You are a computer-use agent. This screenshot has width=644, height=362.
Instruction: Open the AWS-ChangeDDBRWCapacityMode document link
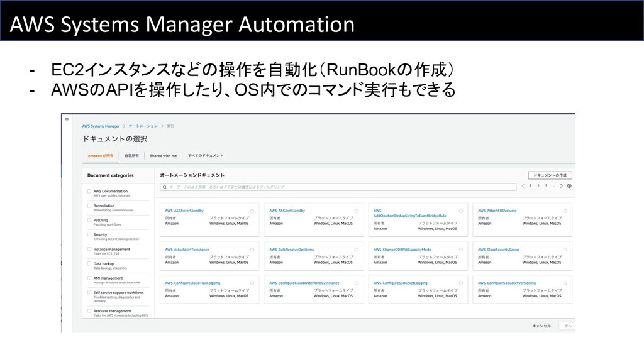click(x=402, y=250)
